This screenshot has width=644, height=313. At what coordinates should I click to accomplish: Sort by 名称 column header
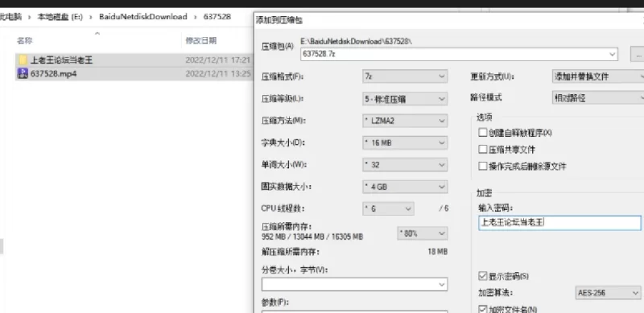click(25, 41)
